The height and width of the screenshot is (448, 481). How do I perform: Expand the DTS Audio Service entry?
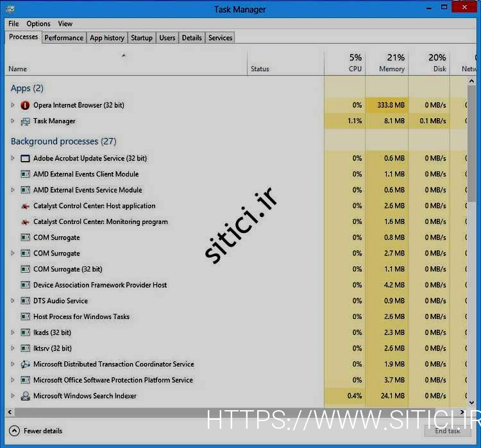tap(13, 301)
